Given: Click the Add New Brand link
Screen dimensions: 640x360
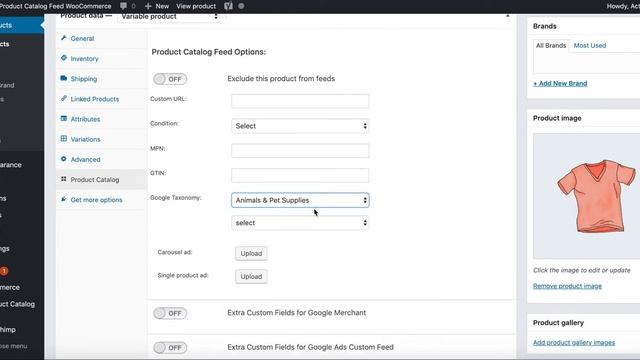Looking at the screenshot, I should [560, 83].
